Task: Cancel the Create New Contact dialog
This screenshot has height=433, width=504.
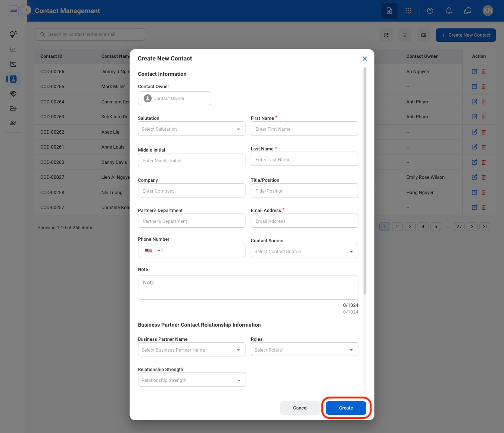Action: click(300, 408)
